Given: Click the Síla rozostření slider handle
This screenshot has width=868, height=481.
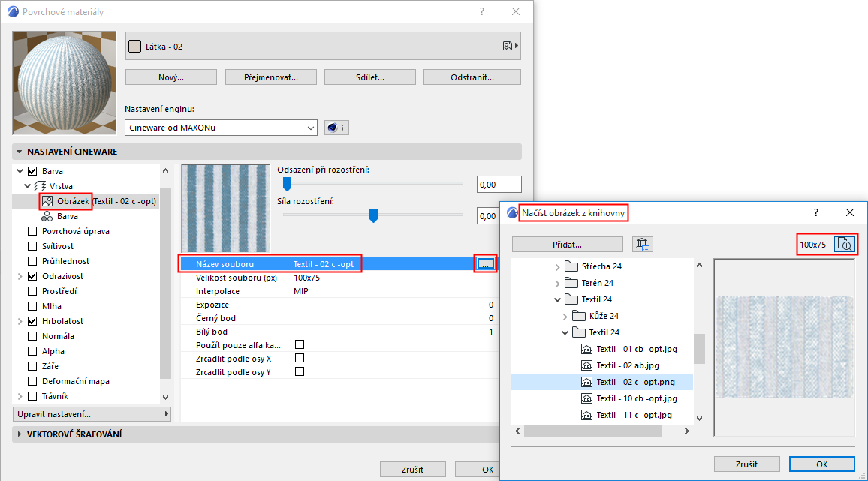Looking at the screenshot, I should tap(373, 215).
